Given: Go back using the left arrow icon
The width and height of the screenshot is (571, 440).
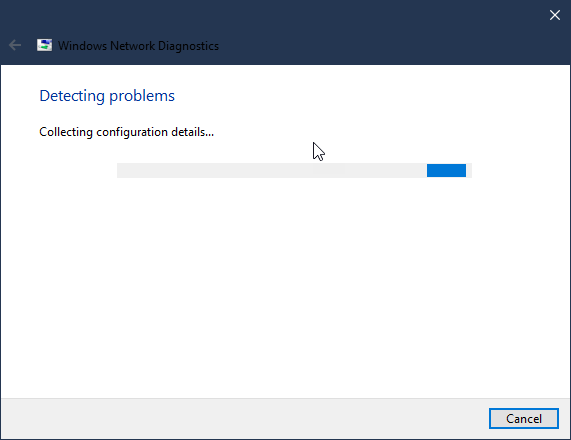Looking at the screenshot, I should [x=15, y=46].
